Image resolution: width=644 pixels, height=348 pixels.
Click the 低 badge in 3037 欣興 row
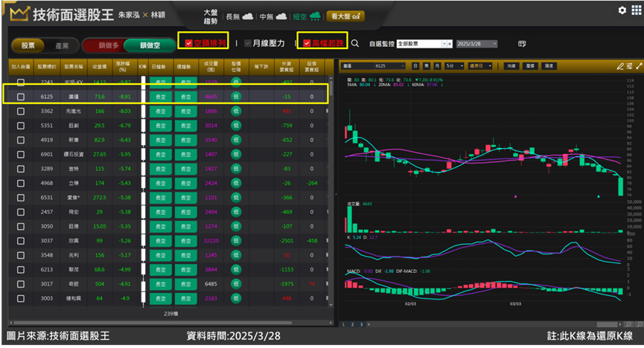(236, 240)
